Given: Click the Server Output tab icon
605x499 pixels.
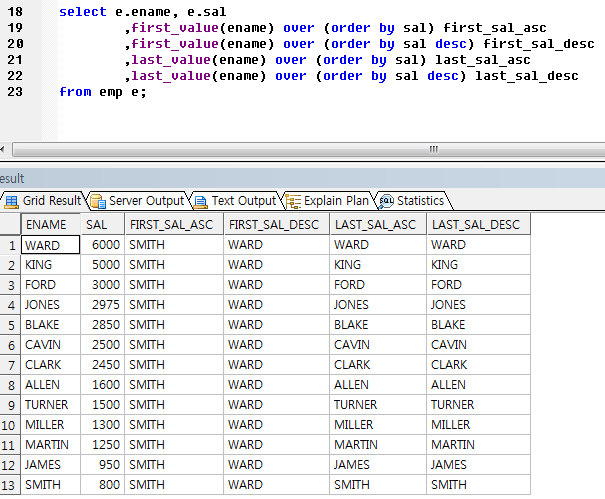Looking at the screenshot, I should pos(98,201).
